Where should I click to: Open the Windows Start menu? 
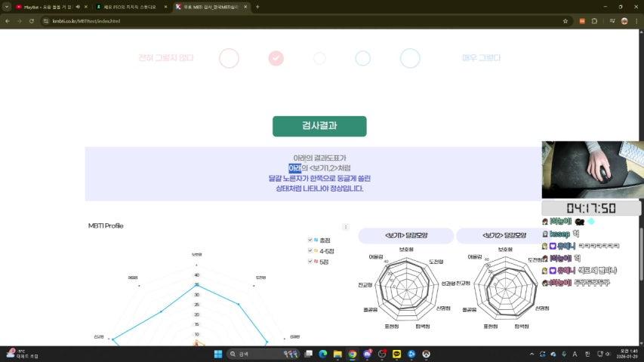pos(218,354)
